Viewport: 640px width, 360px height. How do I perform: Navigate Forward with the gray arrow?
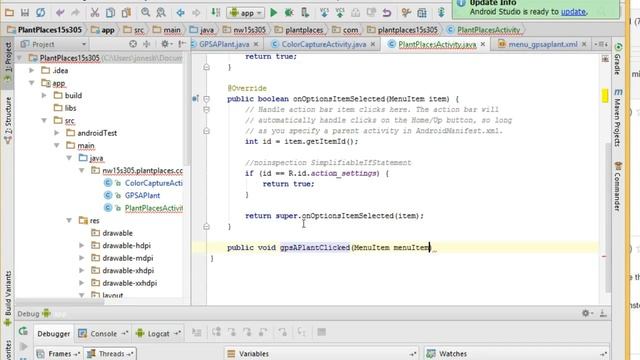(x=196, y=13)
